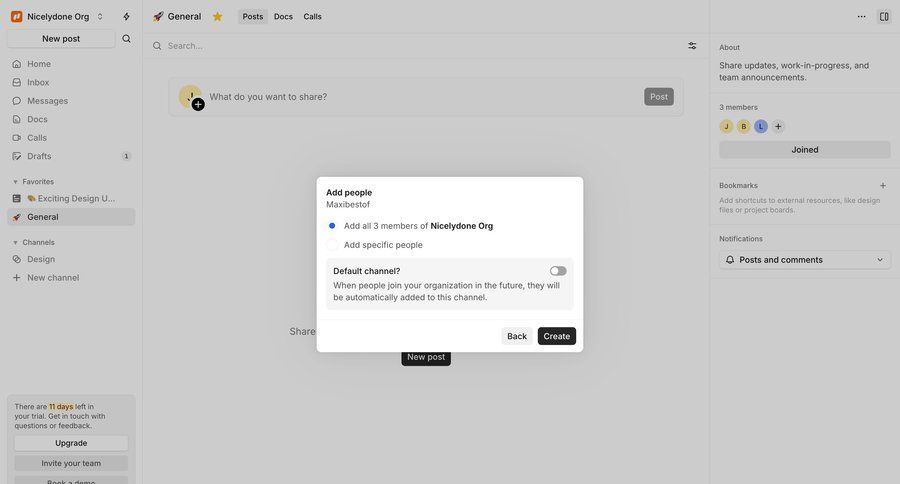The image size is (900, 484).
Task: Enable the Default channel toggle
Action: [x=558, y=271]
